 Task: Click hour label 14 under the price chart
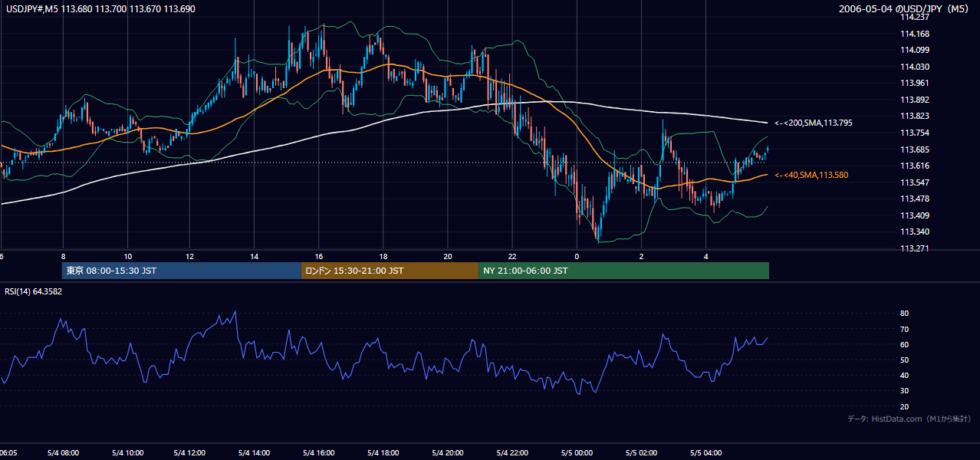(x=254, y=257)
